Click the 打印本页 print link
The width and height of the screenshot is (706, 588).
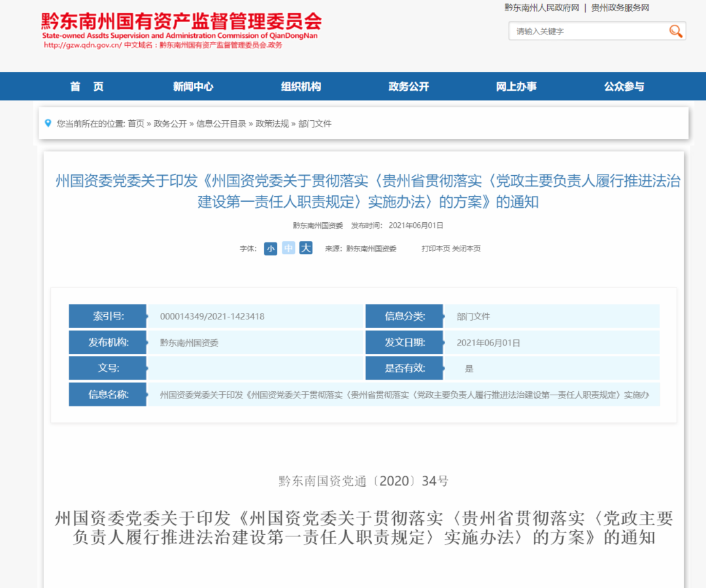[435, 249]
